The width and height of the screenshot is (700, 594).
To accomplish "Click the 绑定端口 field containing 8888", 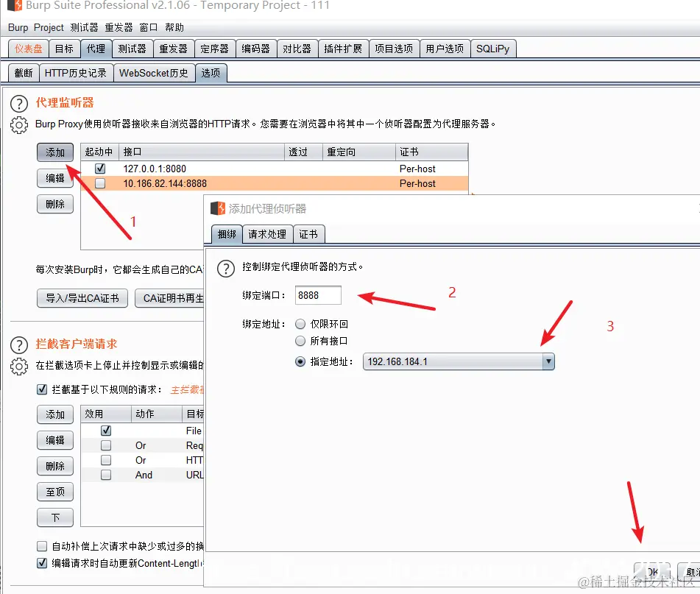I will 318,295.
